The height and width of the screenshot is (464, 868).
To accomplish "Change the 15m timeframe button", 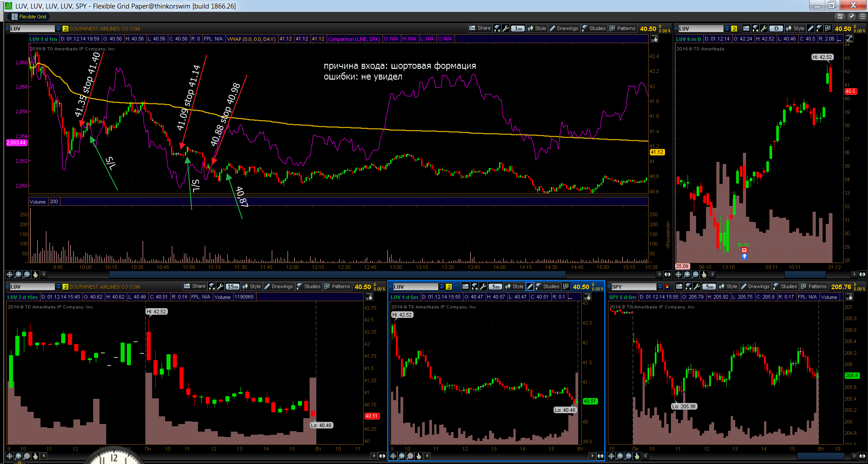I will point(233,286).
